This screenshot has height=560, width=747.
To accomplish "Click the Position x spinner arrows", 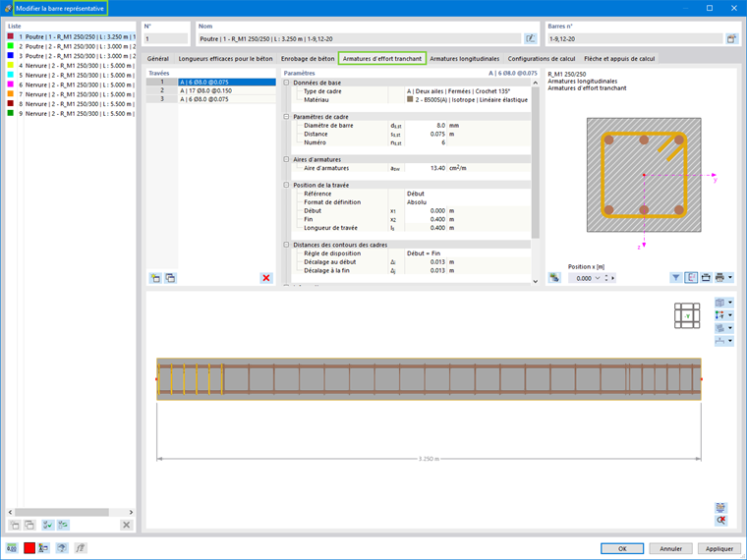I will 606,278.
